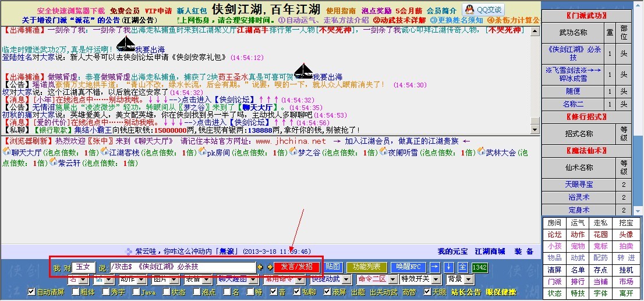Open 房间 in the function grid
Screen dimensions: 644x301
point(554,223)
